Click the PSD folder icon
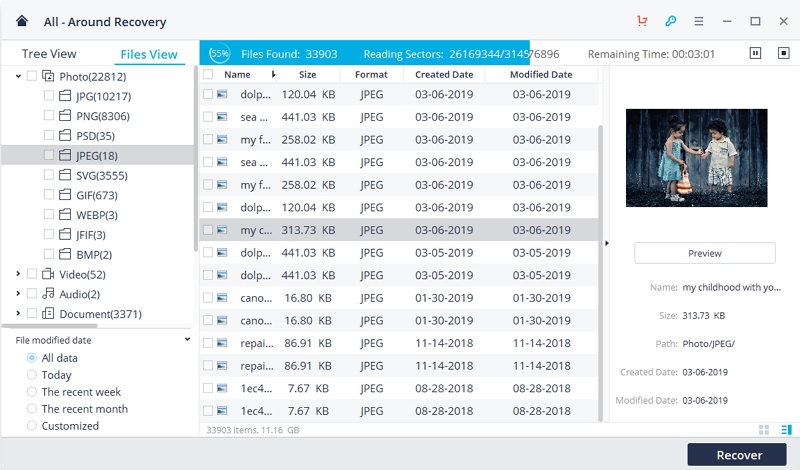This screenshot has height=470, width=800. 65,136
